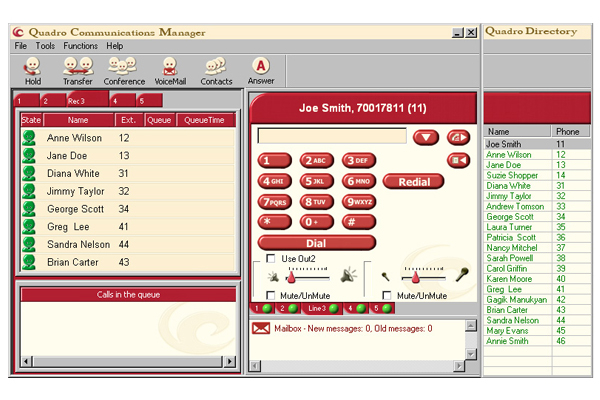600x400 pixels.
Task: Click the red record button below phone-arrow
Action: [458, 160]
